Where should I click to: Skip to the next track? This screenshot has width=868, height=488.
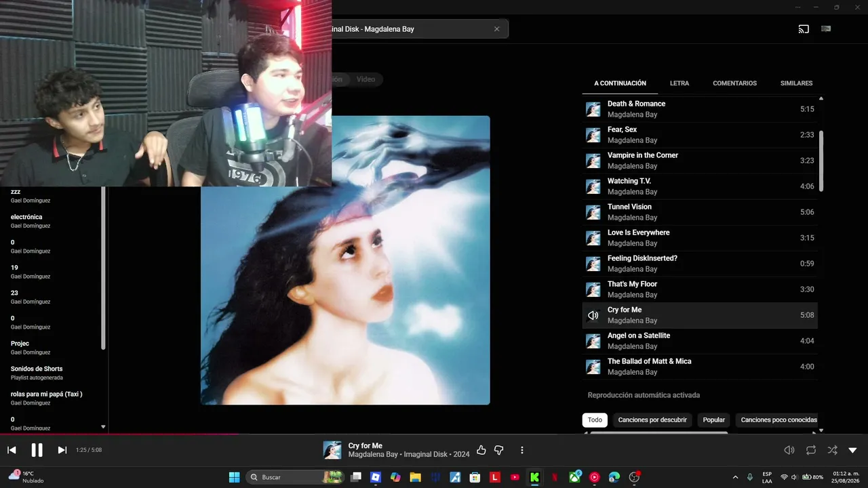click(x=62, y=450)
